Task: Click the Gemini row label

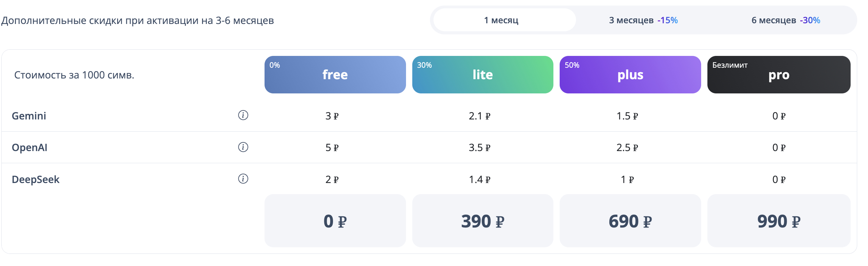Action: [x=29, y=116]
